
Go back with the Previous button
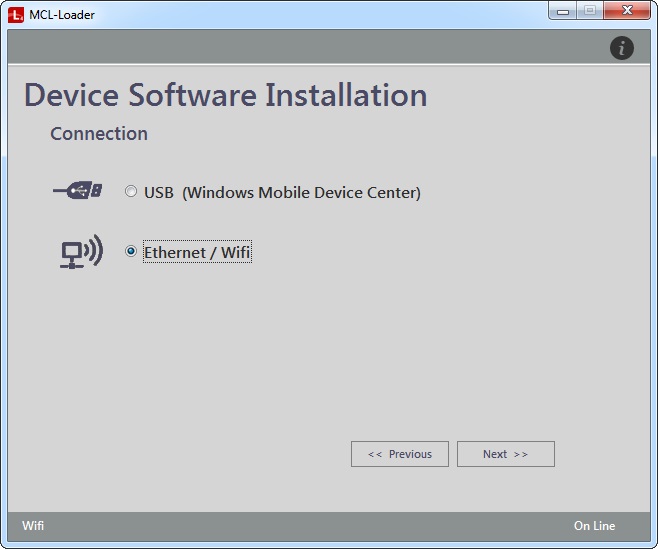(x=400, y=454)
